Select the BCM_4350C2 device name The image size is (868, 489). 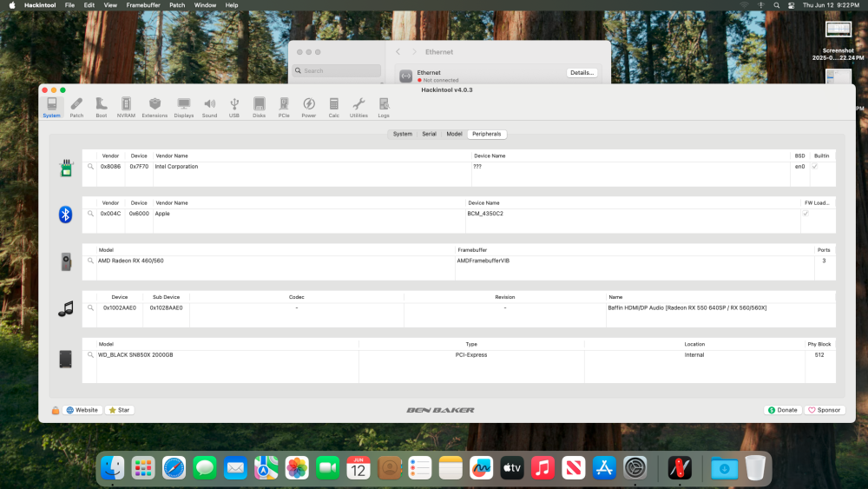point(485,214)
